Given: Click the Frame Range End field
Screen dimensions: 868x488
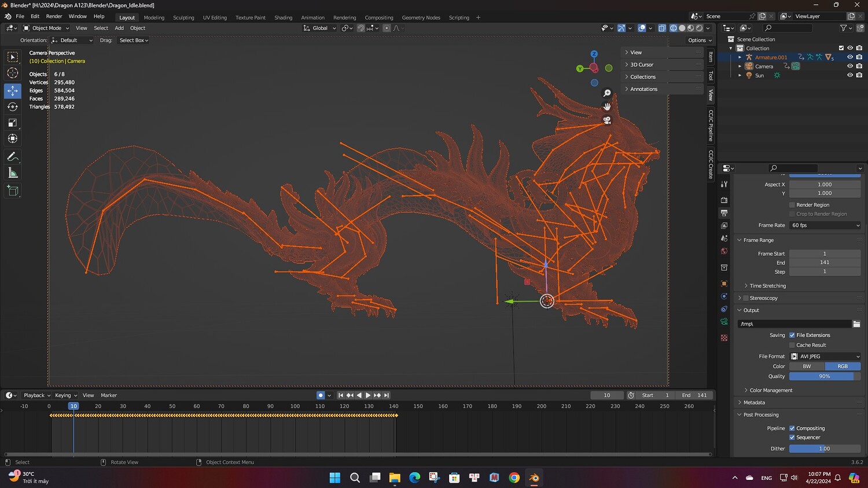Looking at the screenshot, I should point(825,262).
